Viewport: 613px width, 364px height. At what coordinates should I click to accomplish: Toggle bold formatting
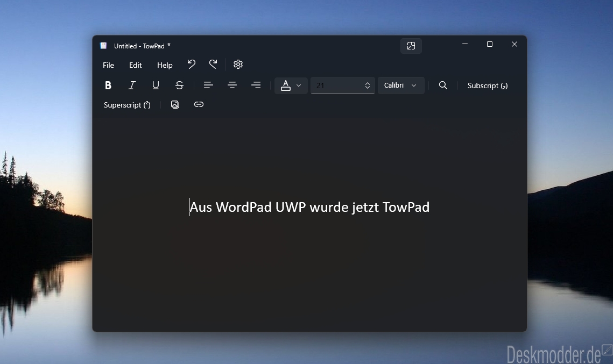[x=108, y=85]
